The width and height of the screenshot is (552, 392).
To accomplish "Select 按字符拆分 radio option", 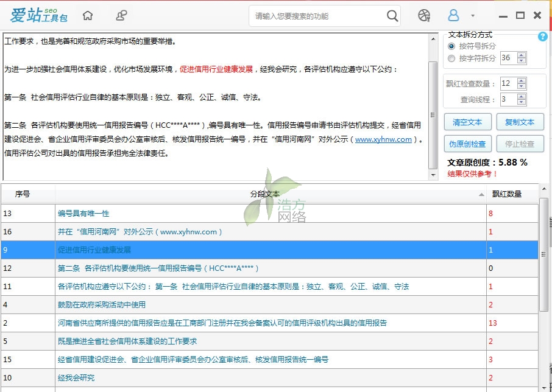I will tap(451, 58).
